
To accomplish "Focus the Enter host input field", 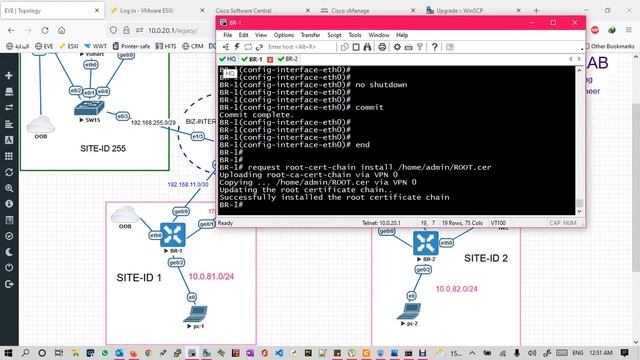I will coord(300,47).
